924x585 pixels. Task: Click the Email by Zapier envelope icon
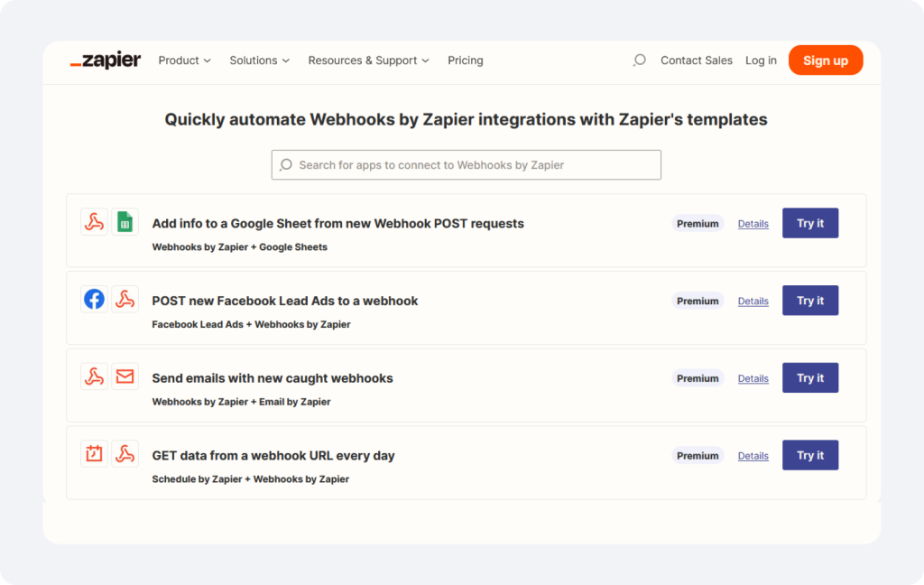click(125, 376)
